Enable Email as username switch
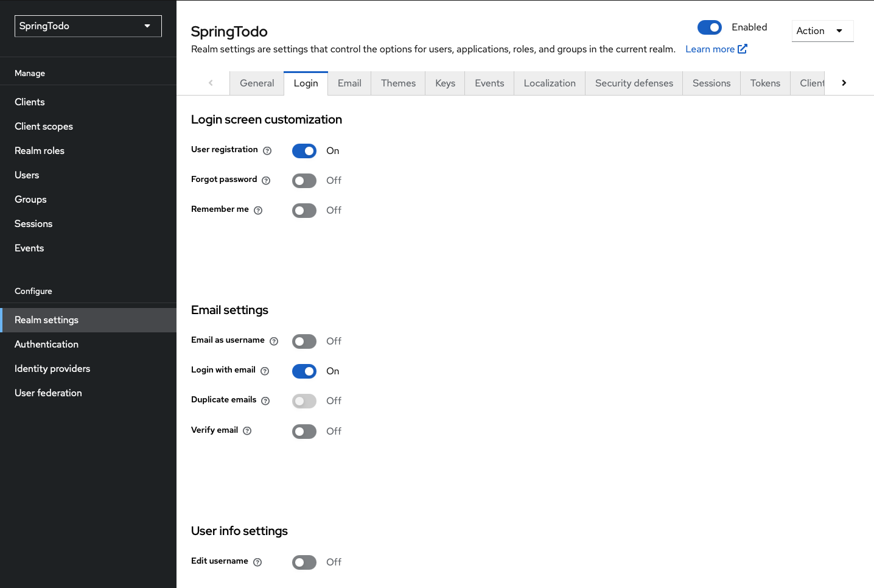 pos(304,341)
